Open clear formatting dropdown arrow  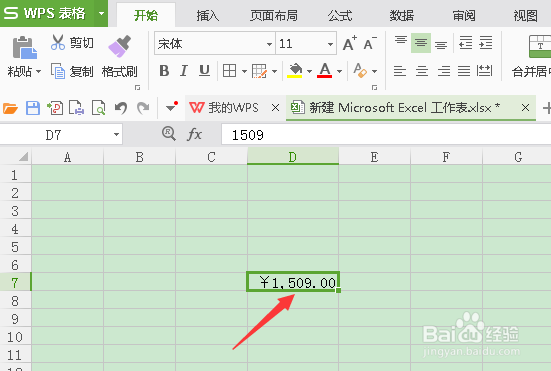click(x=375, y=71)
